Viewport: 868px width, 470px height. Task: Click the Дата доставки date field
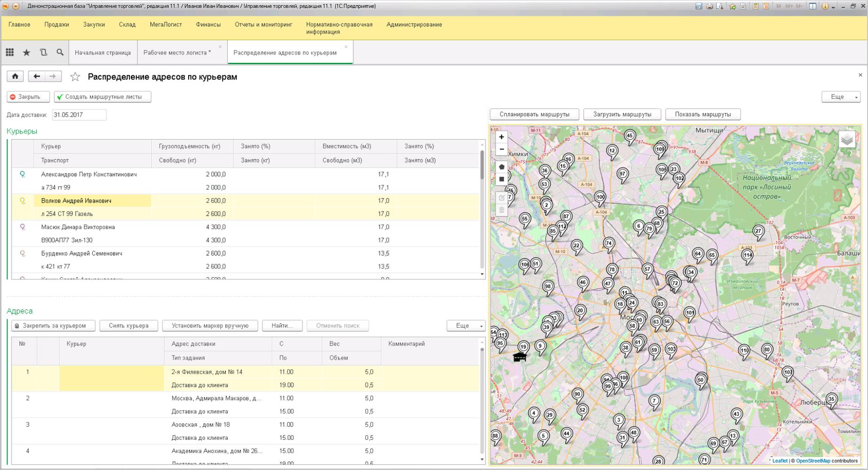click(x=79, y=115)
